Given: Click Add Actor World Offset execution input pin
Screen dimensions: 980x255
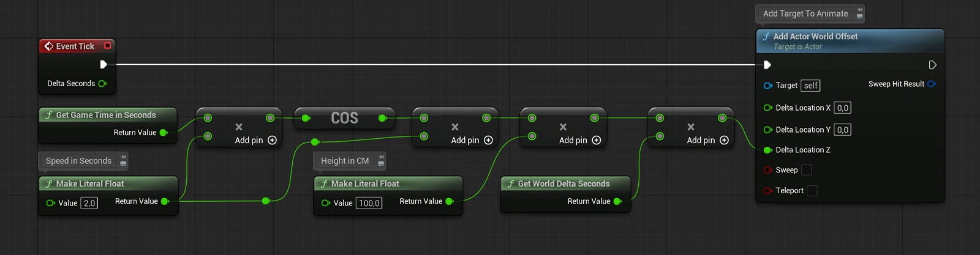Looking at the screenshot, I should point(767,65).
